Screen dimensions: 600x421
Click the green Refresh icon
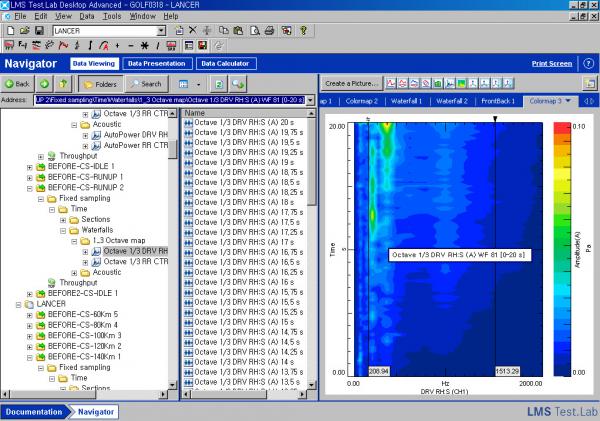tap(219, 84)
